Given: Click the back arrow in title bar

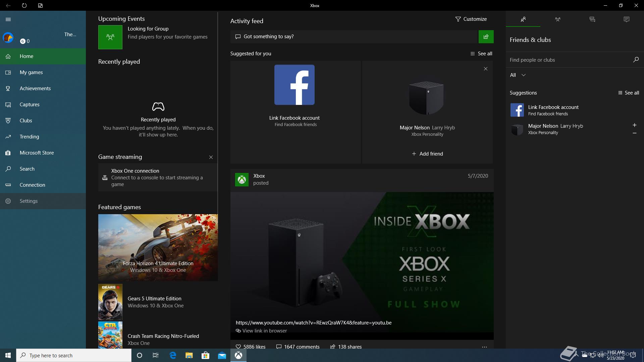Looking at the screenshot, I should coord(8,5).
